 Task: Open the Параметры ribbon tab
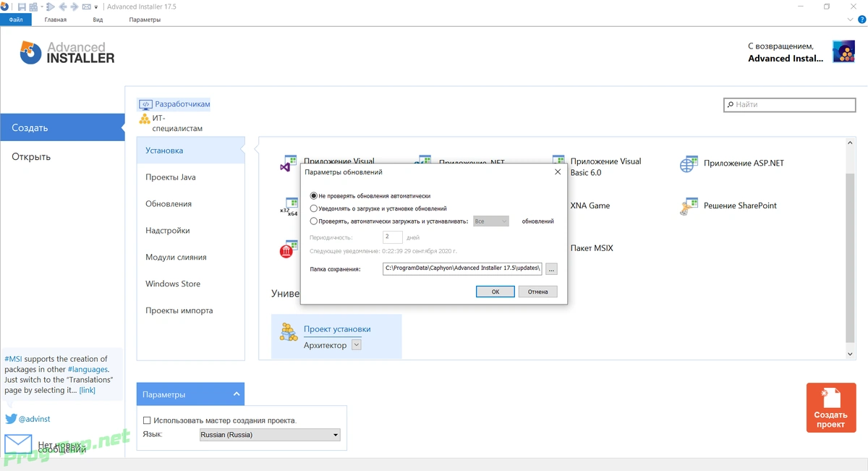(x=145, y=20)
